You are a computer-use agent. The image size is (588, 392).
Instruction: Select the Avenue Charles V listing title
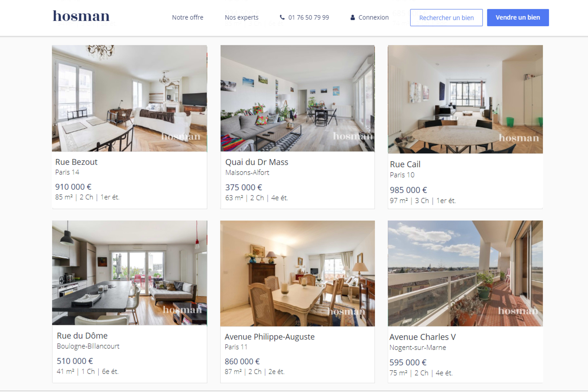click(423, 337)
